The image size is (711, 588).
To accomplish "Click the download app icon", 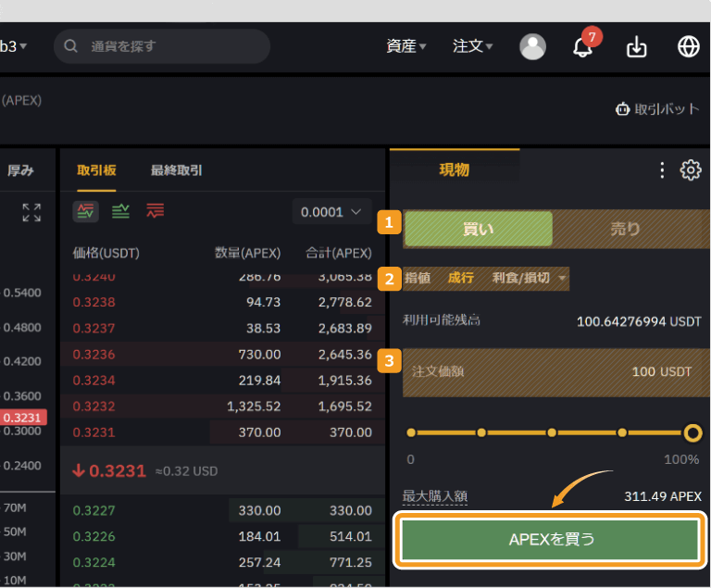I will click(x=636, y=46).
